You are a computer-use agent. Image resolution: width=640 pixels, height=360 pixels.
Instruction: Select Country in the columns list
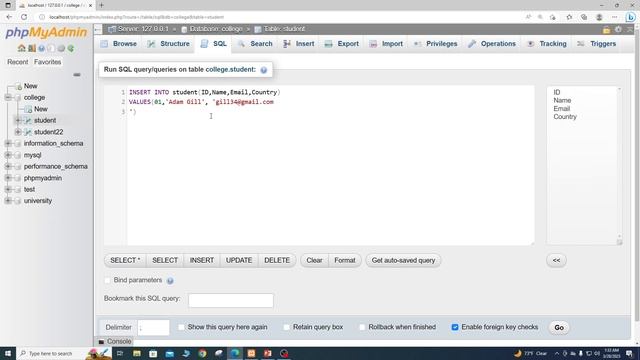tap(565, 117)
